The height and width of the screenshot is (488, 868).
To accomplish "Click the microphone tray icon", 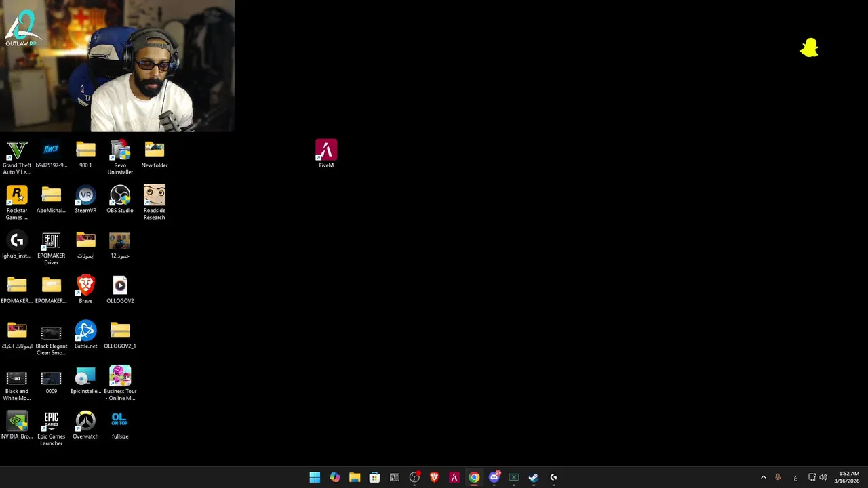I will click(778, 477).
